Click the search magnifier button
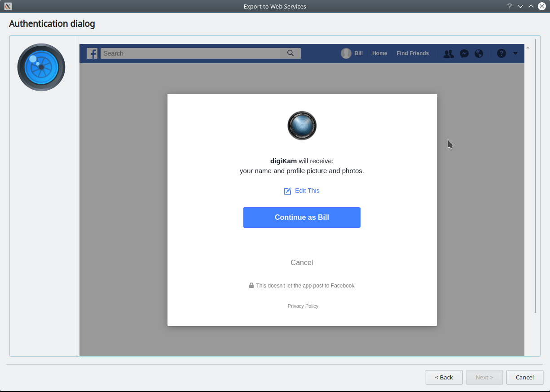Image resolution: width=550 pixels, height=392 pixels. click(x=290, y=53)
